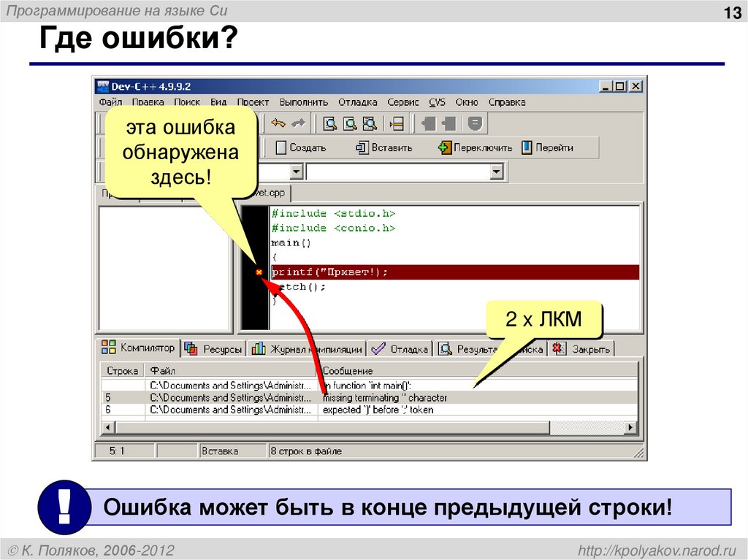Click the Сообщение column header
The image size is (748, 560).
(x=478, y=371)
